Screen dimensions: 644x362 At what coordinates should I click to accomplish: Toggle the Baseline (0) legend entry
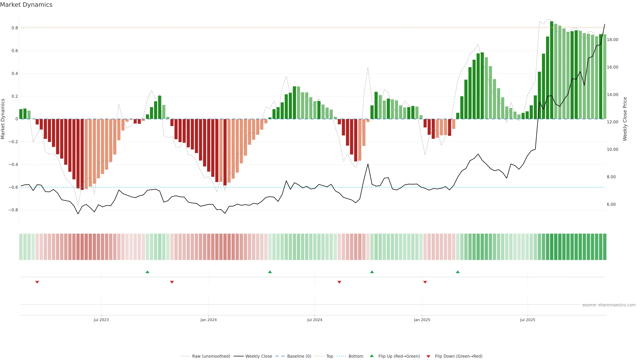[299, 356]
